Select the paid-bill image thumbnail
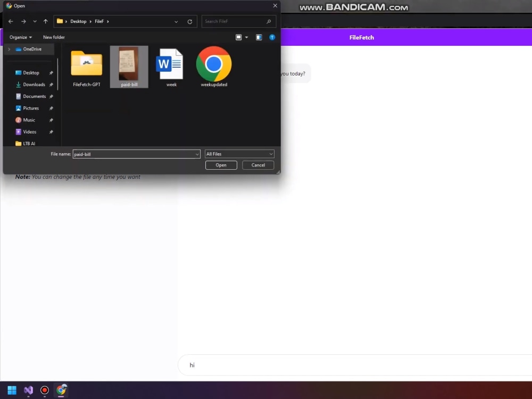532x399 pixels. click(129, 67)
